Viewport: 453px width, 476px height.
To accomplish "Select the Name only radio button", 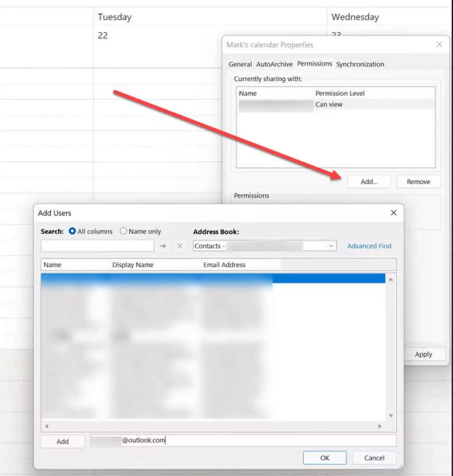I will (123, 231).
